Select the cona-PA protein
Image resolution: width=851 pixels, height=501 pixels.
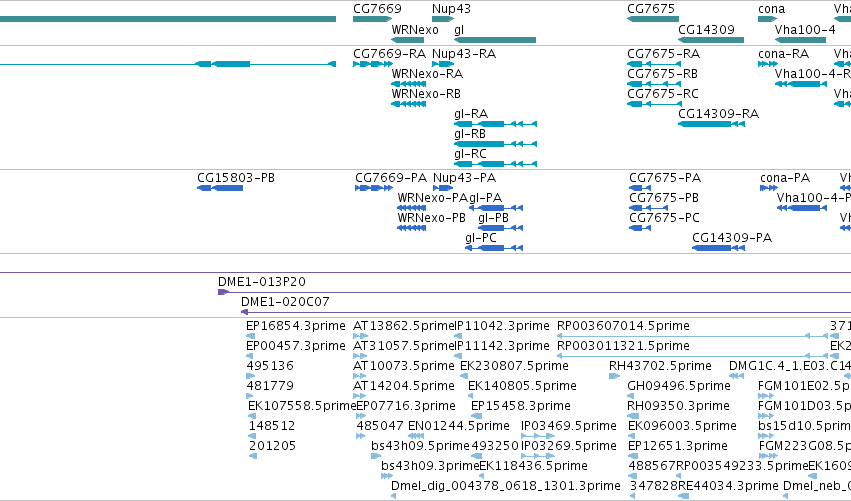pos(785,178)
